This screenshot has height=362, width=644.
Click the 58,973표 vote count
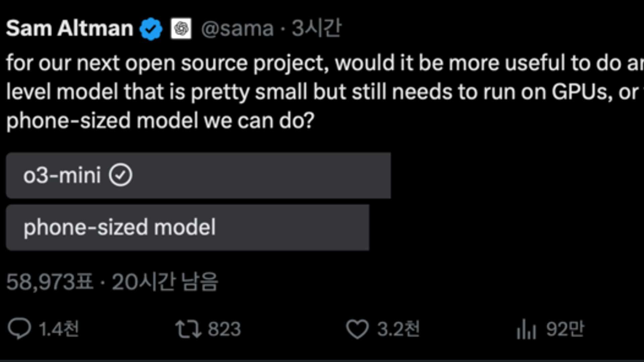50,282
